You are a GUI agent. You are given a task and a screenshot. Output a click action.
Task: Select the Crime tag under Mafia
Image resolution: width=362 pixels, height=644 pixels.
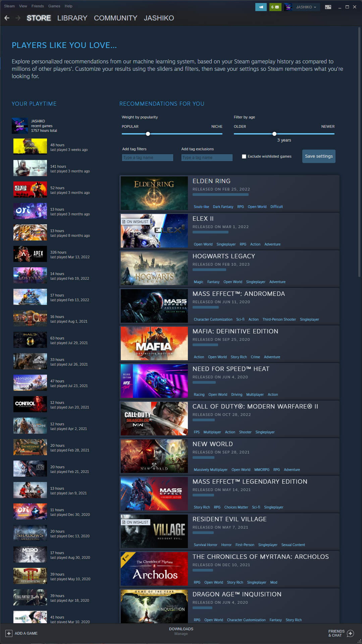[x=255, y=357]
